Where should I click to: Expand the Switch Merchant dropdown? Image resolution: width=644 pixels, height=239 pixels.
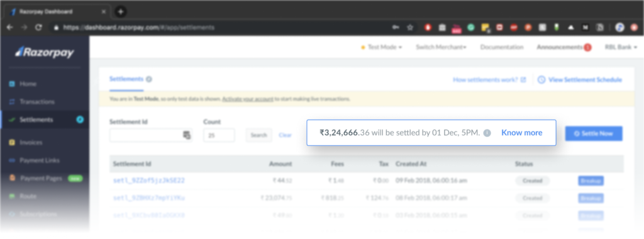[441, 47]
